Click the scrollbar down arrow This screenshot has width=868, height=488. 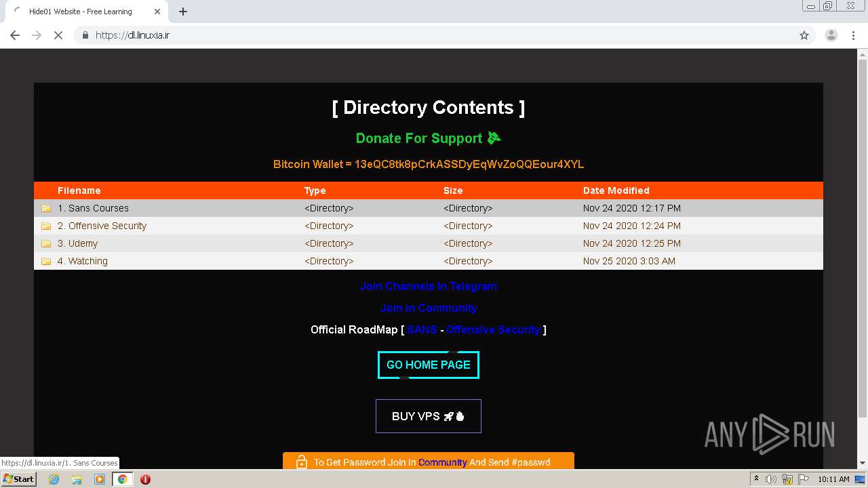click(863, 464)
